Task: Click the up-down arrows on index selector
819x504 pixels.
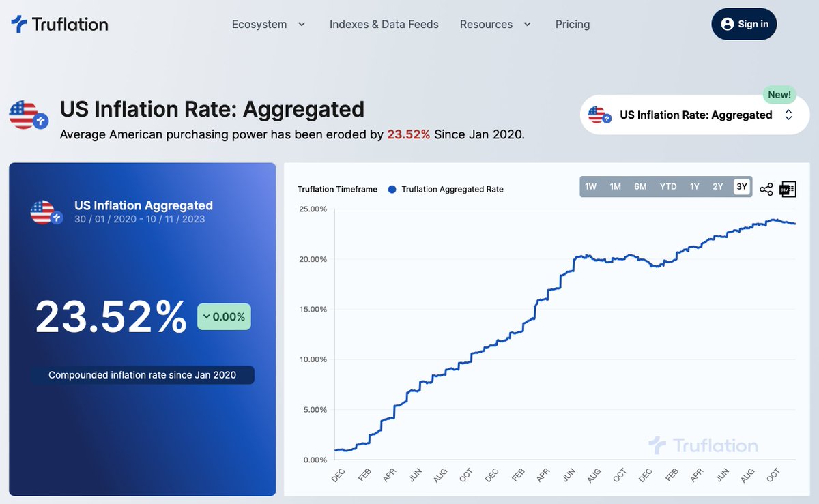Action: coord(788,115)
